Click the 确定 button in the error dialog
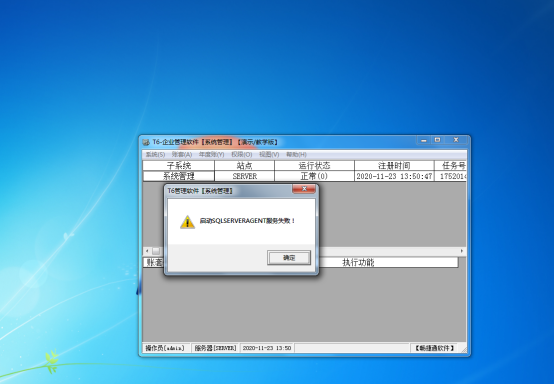Screen dimensions: 554x384 click(x=289, y=258)
